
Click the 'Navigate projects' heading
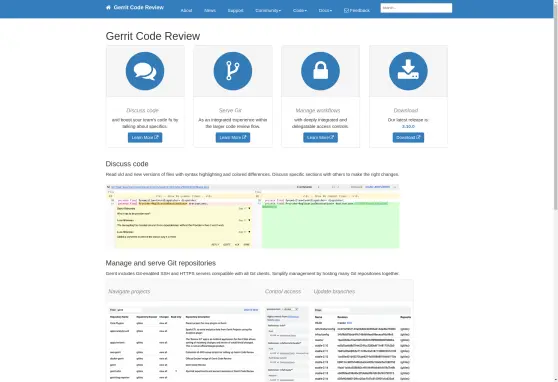(x=129, y=291)
